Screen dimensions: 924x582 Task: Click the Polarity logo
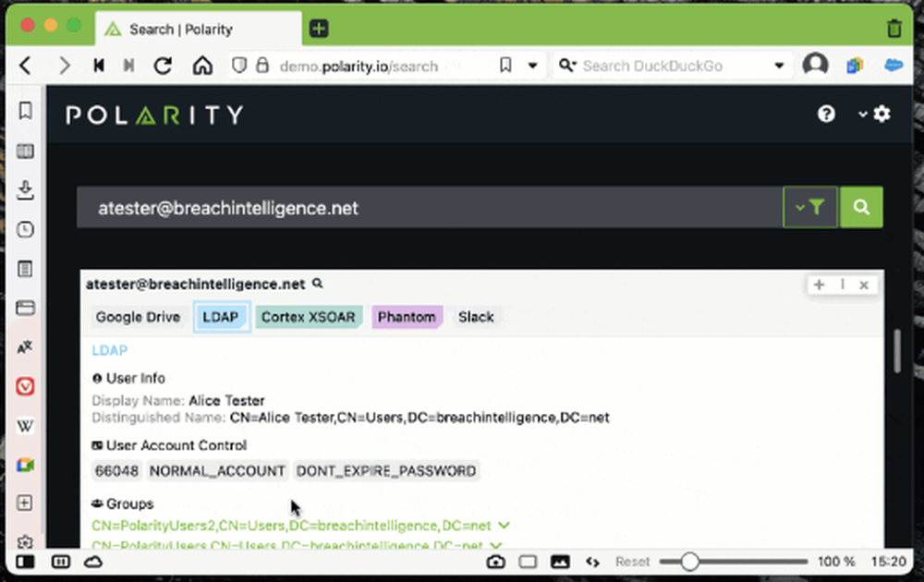[155, 115]
